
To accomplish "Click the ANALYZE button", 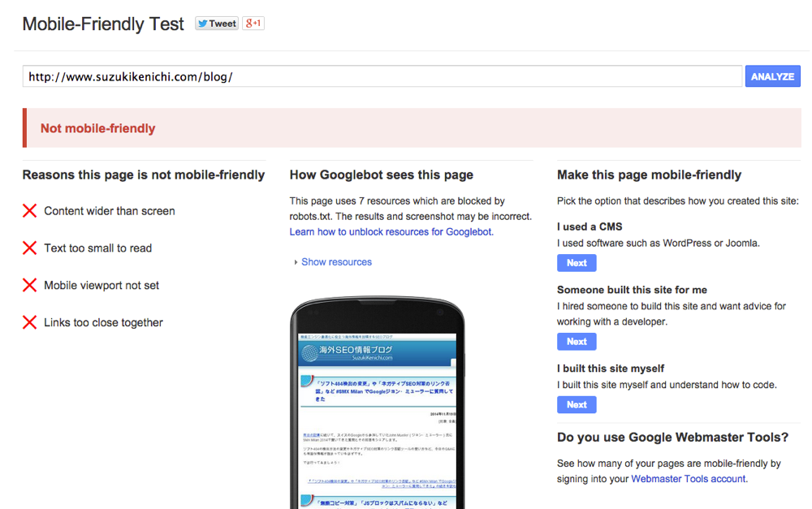I will point(773,76).
